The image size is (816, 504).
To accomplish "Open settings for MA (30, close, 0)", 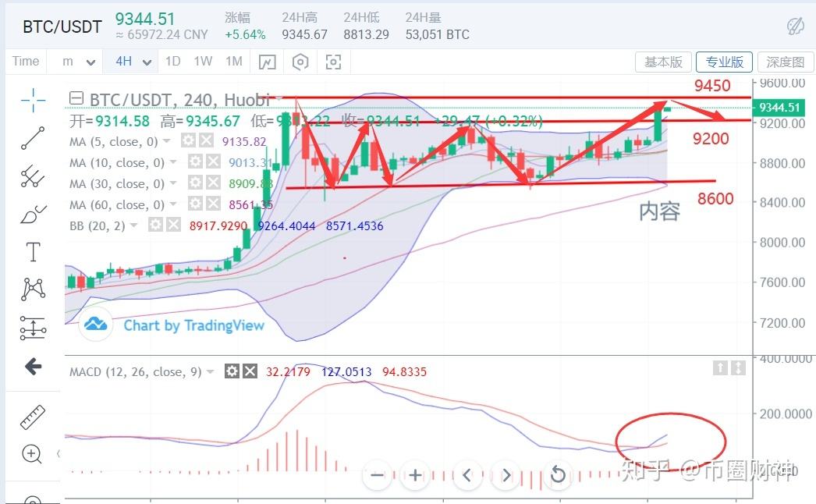I will pos(194,183).
